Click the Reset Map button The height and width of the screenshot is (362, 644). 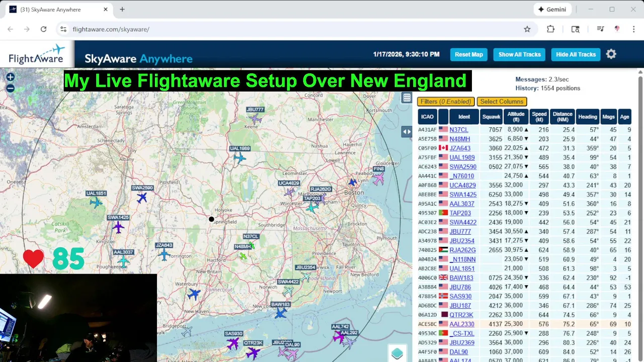point(468,54)
